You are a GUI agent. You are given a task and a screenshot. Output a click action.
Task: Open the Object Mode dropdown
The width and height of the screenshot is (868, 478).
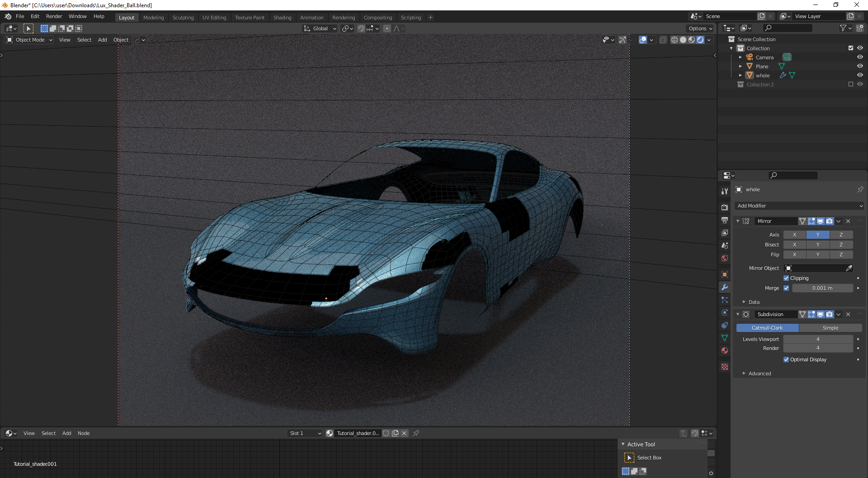[x=30, y=40]
